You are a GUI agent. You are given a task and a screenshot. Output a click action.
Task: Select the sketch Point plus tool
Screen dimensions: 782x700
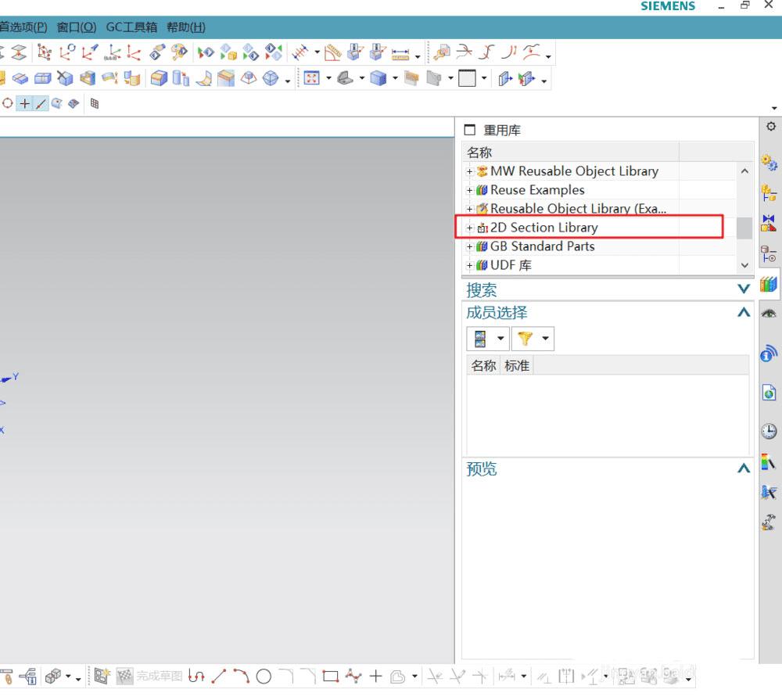click(x=375, y=677)
